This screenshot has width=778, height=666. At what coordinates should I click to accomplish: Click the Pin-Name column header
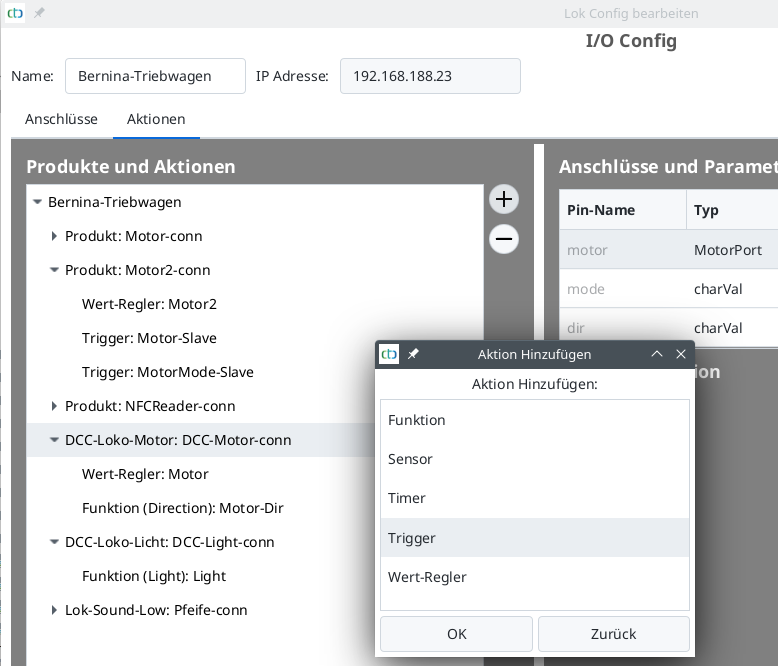623,210
